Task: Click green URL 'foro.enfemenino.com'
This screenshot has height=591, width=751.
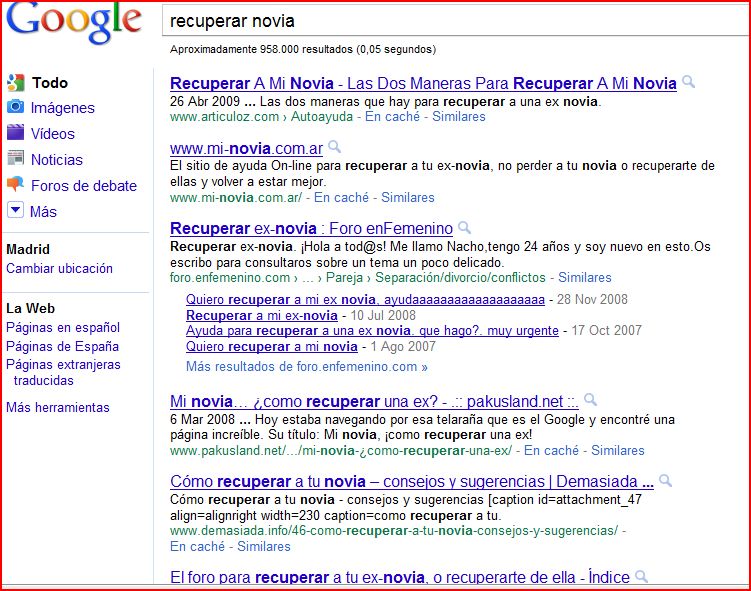Action: [x=230, y=277]
